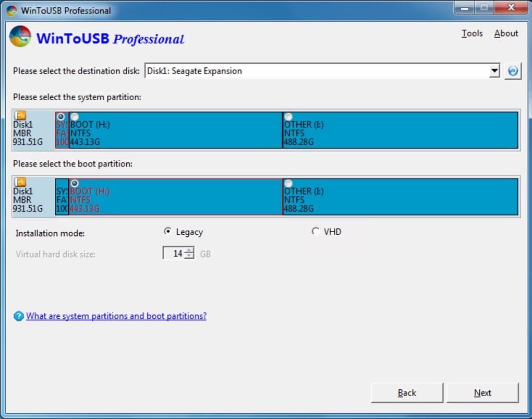
Task: Open the destination disk dropdown arrow
Action: [x=494, y=71]
